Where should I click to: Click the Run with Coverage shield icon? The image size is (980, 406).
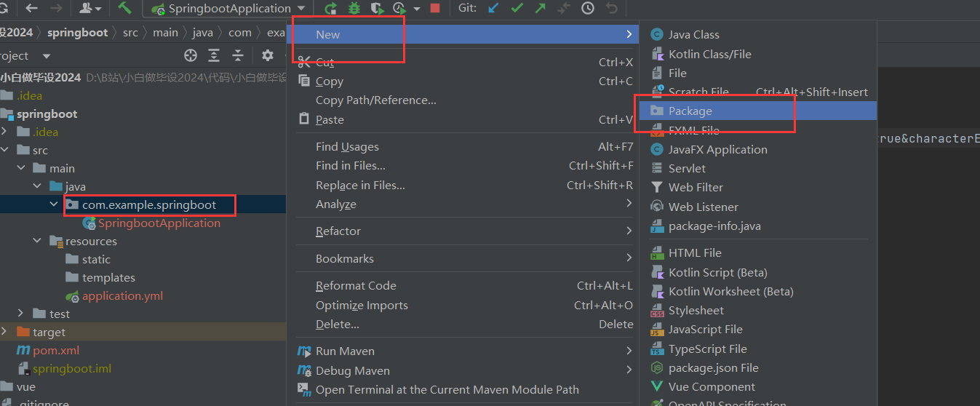point(377,8)
